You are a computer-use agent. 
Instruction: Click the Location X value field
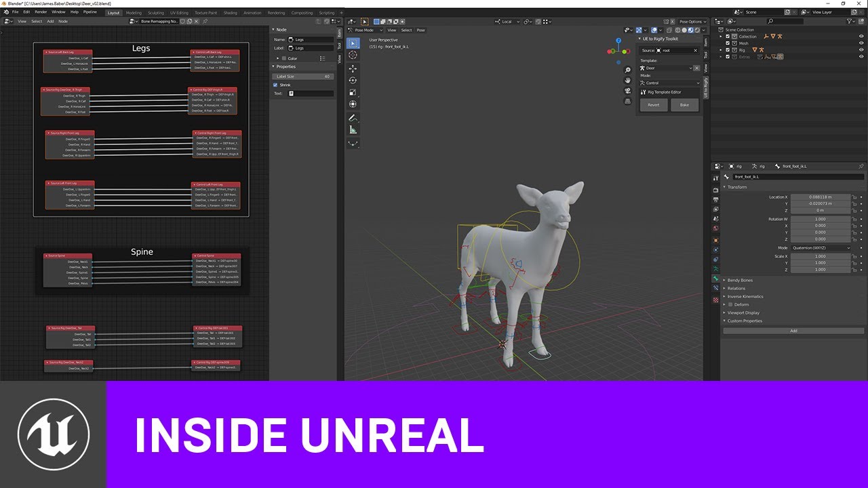[820, 197]
